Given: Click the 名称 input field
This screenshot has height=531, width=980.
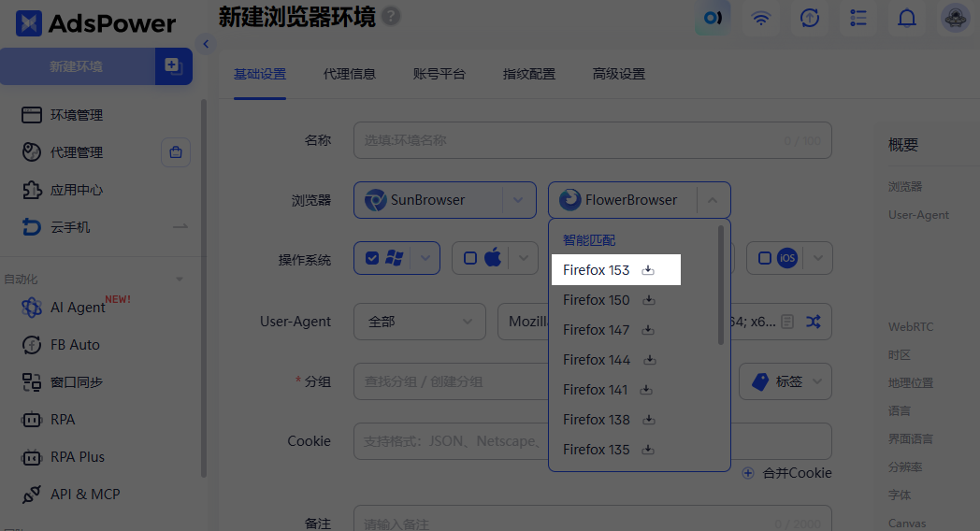Looking at the screenshot, I should coord(593,140).
